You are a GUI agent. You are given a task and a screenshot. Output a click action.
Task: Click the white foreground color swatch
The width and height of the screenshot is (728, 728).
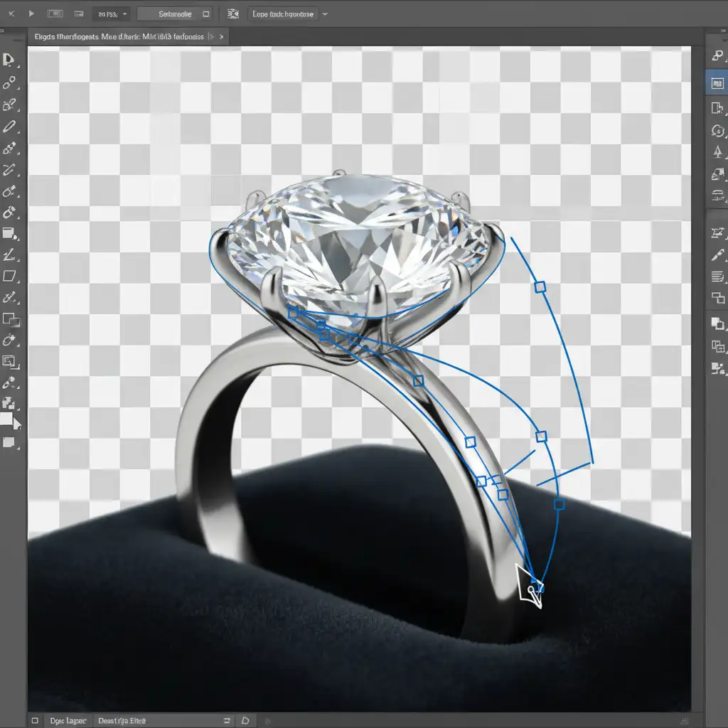pyautogui.click(x=6, y=419)
